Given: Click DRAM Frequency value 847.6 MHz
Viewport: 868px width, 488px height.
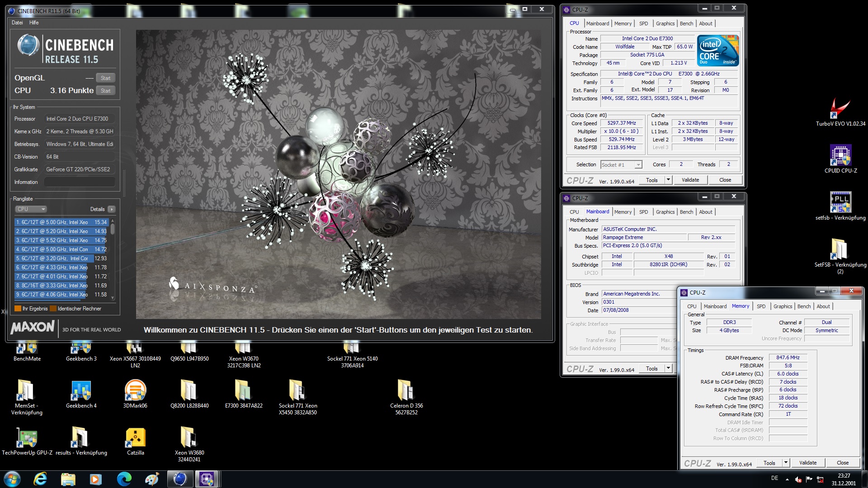Looking at the screenshot, I should pos(788,357).
